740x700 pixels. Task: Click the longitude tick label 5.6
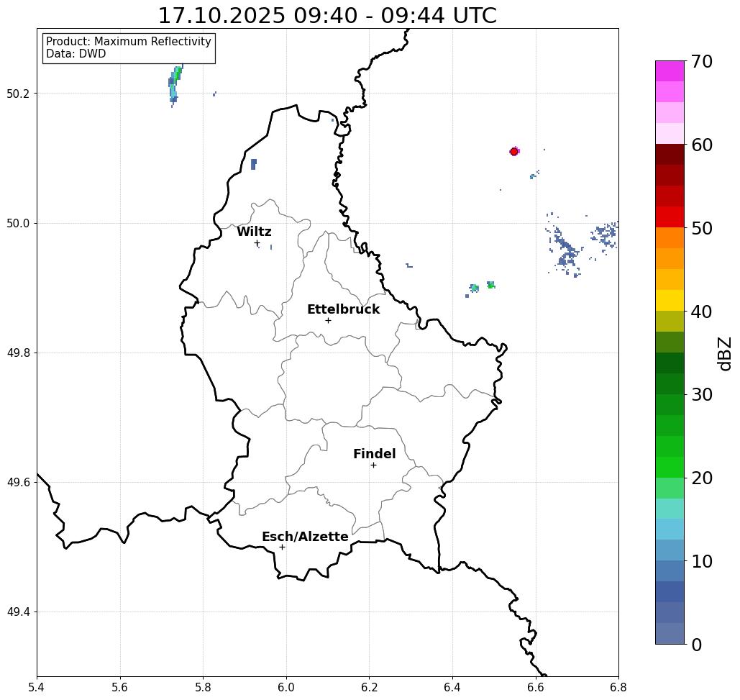pyautogui.click(x=120, y=687)
